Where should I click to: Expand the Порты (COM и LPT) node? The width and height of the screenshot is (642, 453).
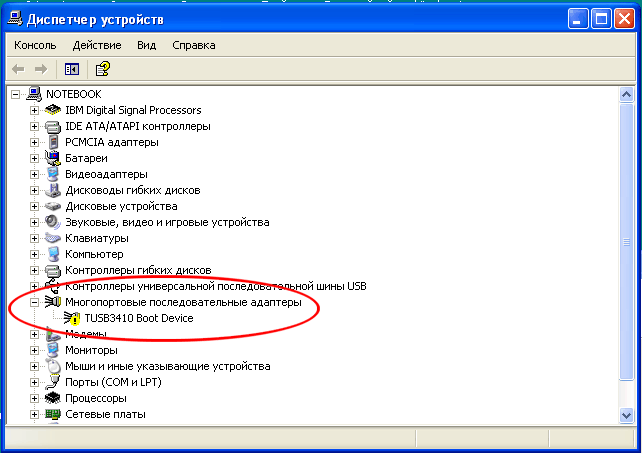[x=34, y=383]
